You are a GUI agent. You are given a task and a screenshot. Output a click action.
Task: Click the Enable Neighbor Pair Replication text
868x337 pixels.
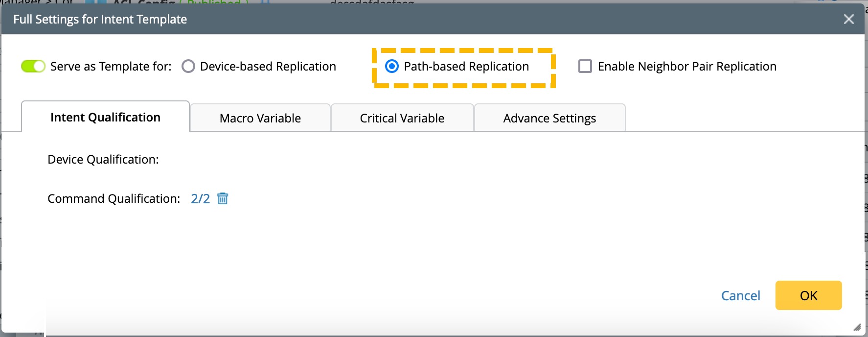point(687,66)
